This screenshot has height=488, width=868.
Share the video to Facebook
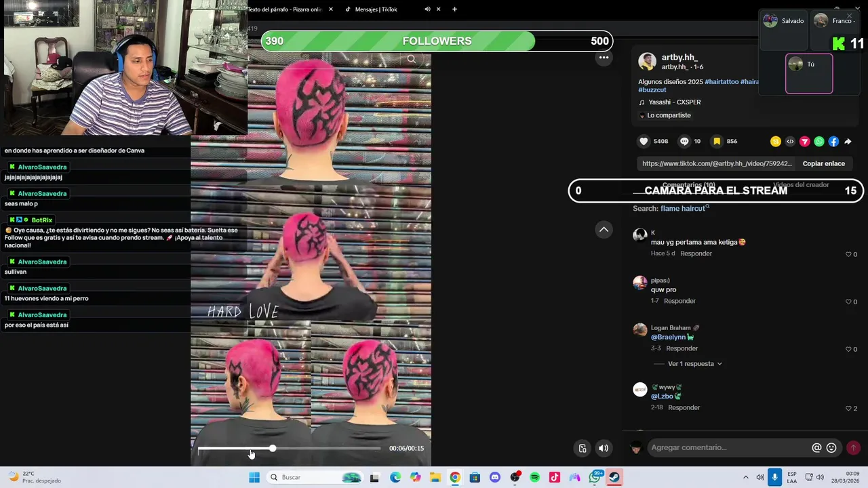coord(833,142)
